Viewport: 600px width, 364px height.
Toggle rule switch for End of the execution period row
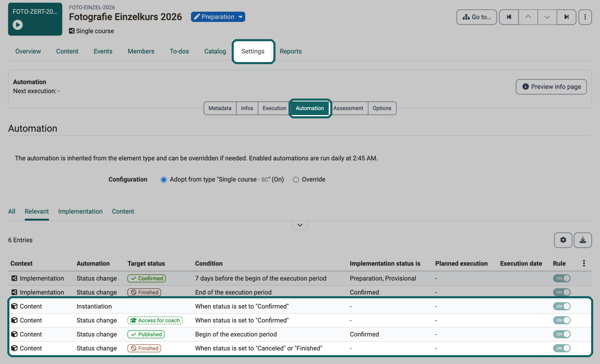click(x=562, y=292)
